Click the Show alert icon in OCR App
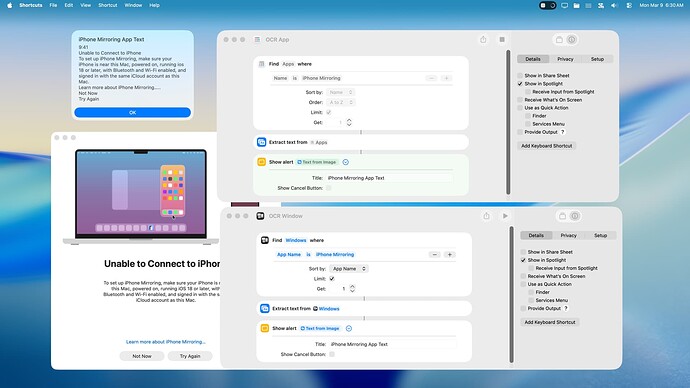690x388 pixels. 261,162
